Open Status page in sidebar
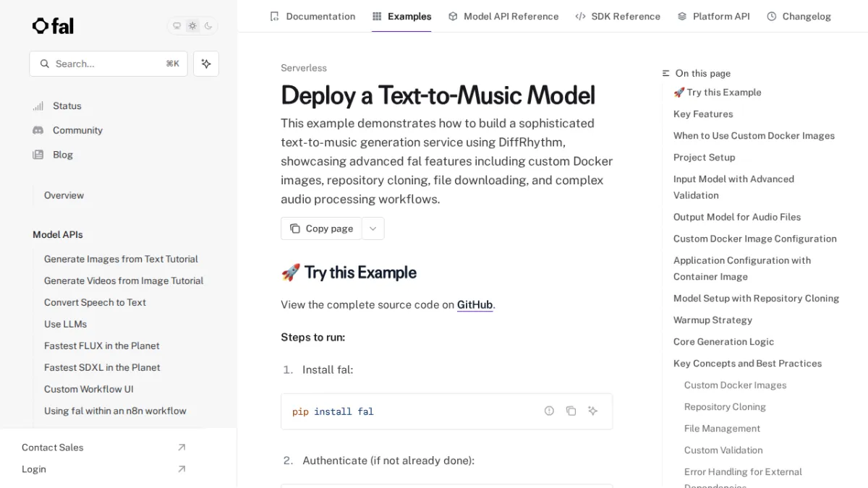Screen dimensions: 868x488 tap(67, 106)
